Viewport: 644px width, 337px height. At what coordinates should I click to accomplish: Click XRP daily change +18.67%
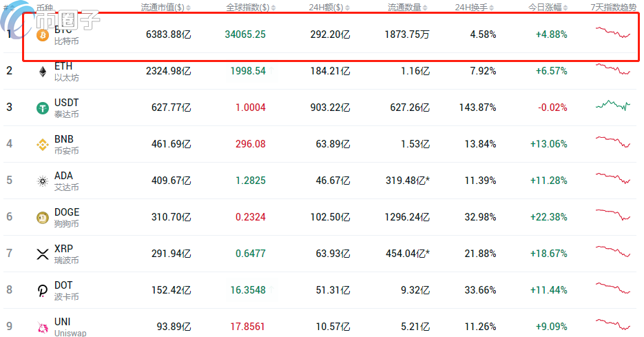[549, 254]
